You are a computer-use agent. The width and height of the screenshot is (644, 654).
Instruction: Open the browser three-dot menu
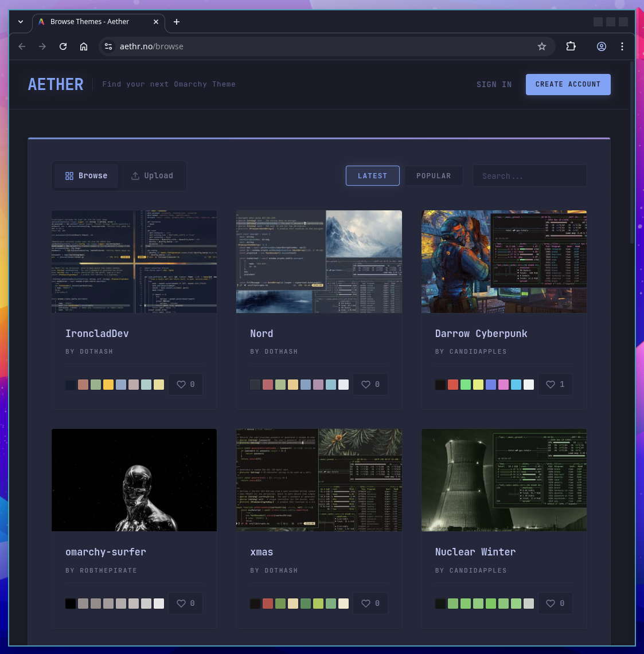tap(622, 46)
